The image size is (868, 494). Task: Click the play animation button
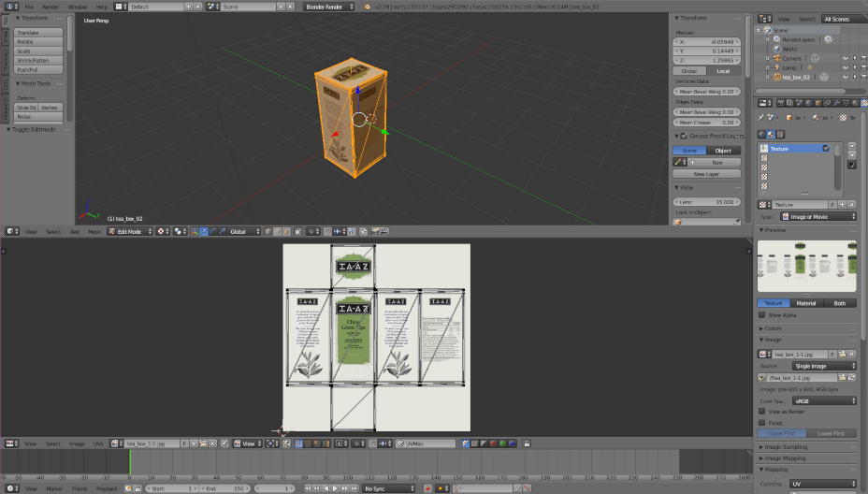[335, 488]
